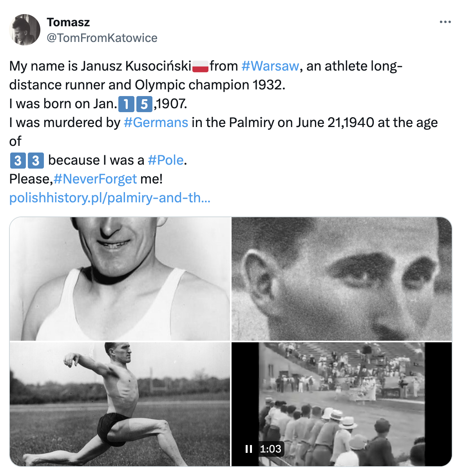Click the Polish flag emoji
The width and height of the screenshot is (460, 476).
(x=200, y=66)
